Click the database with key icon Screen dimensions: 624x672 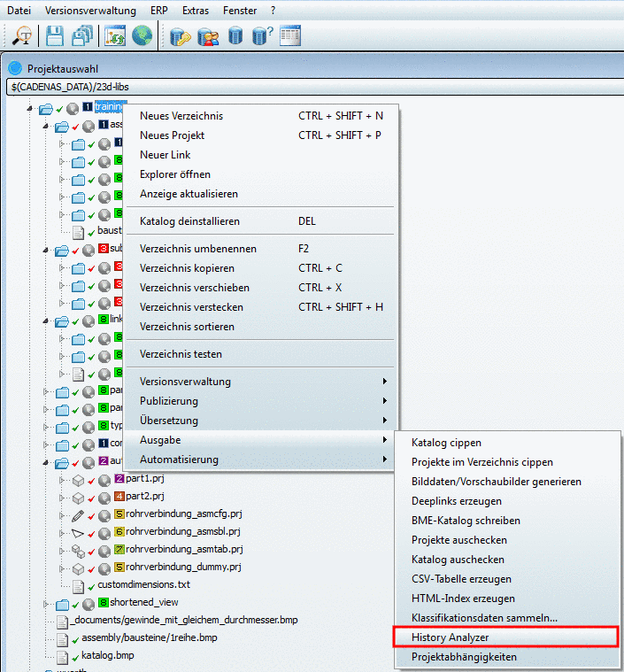pos(180,36)
